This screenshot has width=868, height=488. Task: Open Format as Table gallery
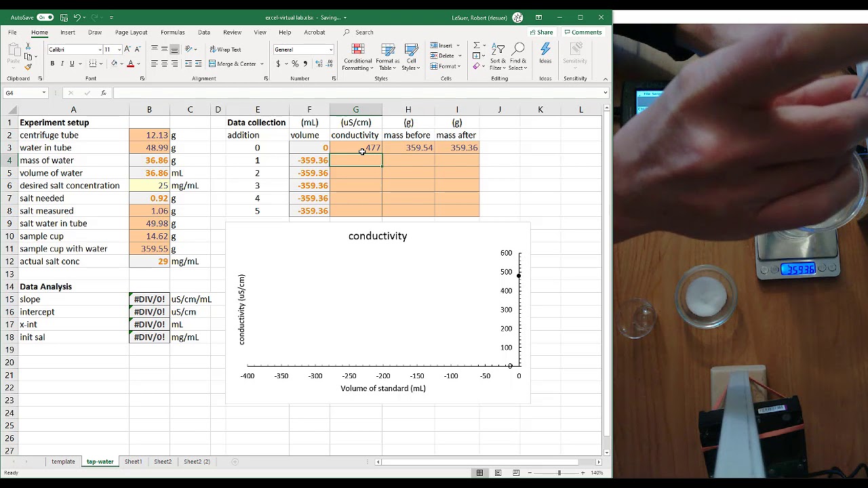click(x=388, y=57)
